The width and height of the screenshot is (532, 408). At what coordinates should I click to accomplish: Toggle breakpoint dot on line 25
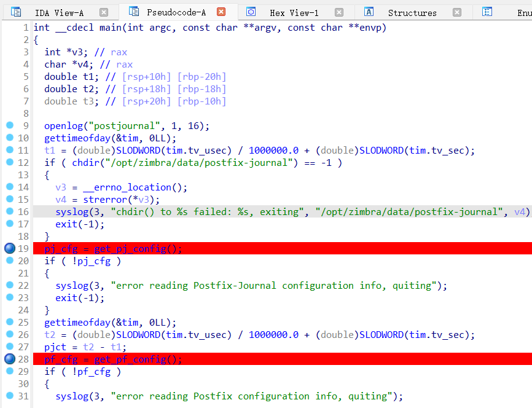10,322
